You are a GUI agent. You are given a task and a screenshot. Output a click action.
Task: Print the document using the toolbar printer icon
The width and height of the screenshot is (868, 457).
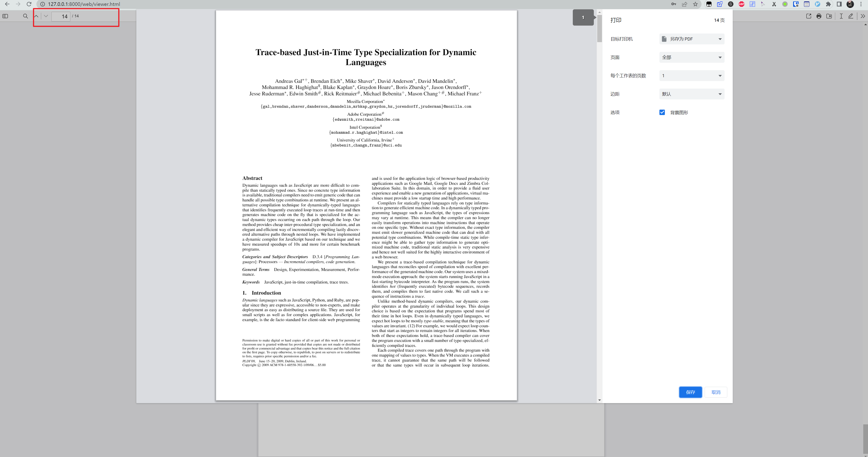pyautogui.click(x=819, y=16)
